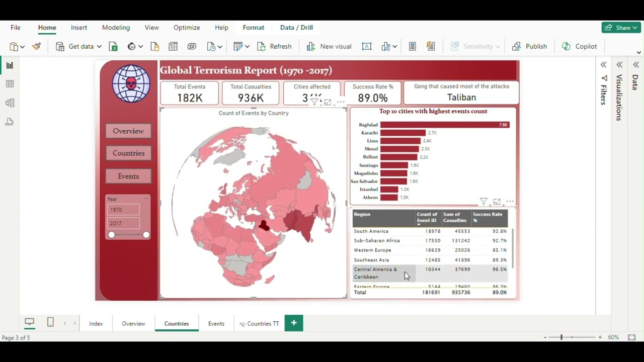Open the hidden Countries TT page tab
The height and width of the screenshot is (362, 644).
259,324
